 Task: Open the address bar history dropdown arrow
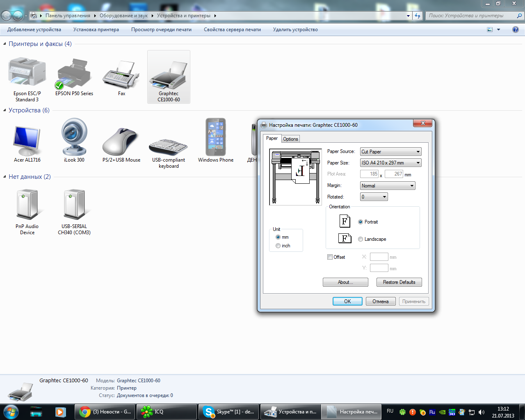[408, 16]
